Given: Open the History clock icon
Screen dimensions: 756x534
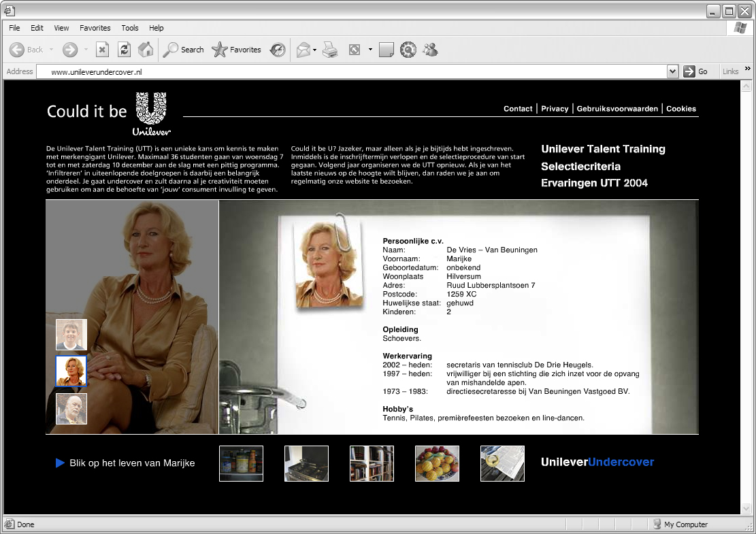Looking at the screenshot, I should click(x=277, y=50).
